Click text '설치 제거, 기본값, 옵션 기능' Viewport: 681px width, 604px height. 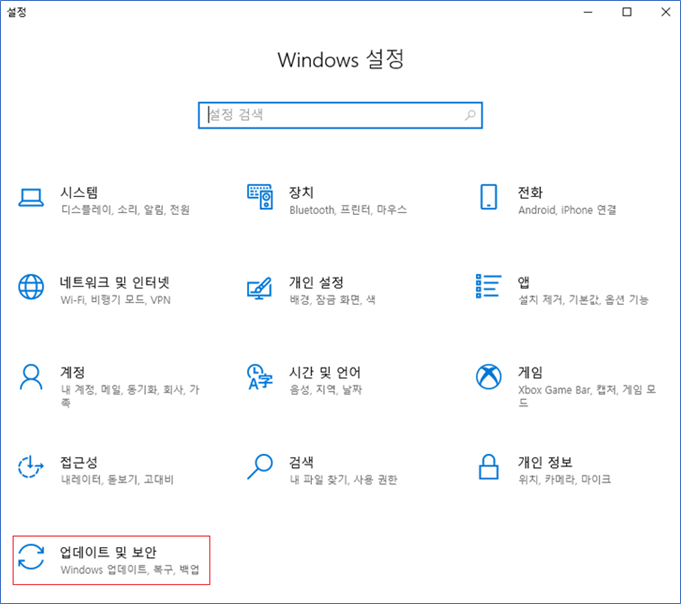[583, 300]
